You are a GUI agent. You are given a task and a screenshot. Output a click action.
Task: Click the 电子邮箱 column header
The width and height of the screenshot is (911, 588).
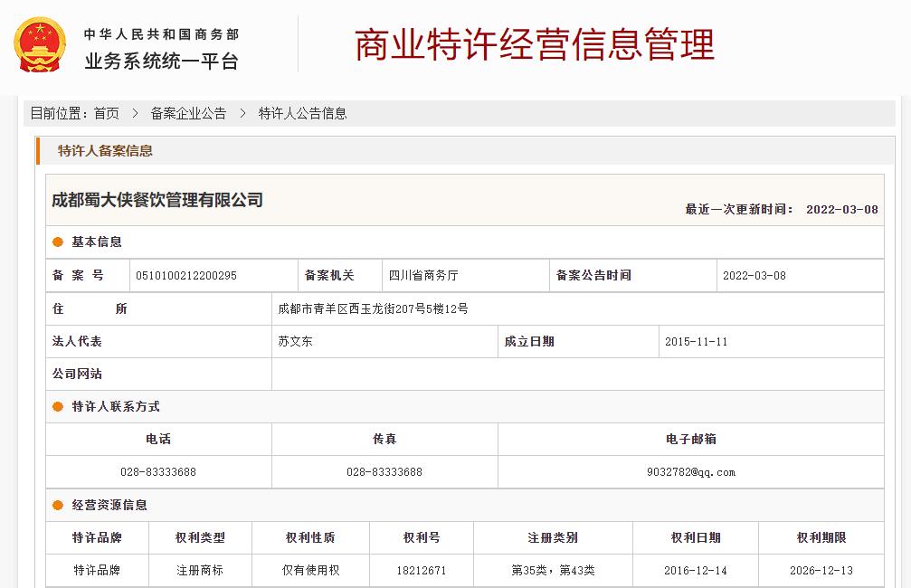point(691,440)
